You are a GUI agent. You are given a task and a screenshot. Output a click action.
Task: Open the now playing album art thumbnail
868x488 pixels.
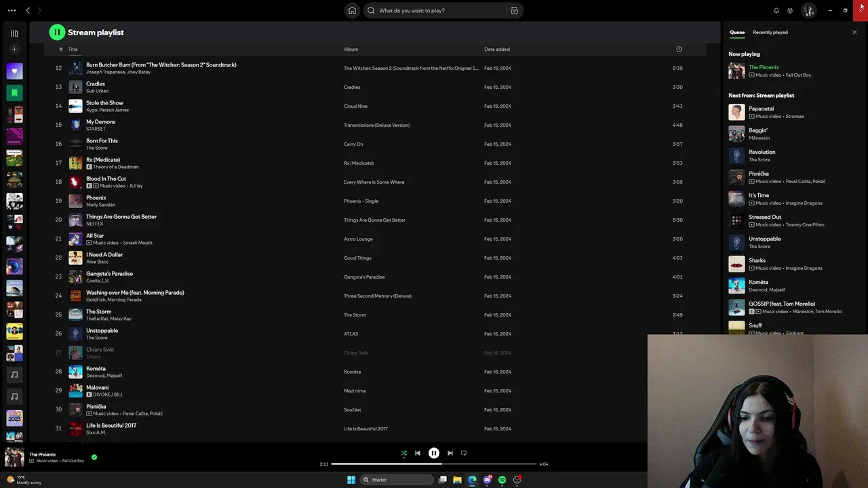point(14,457)
